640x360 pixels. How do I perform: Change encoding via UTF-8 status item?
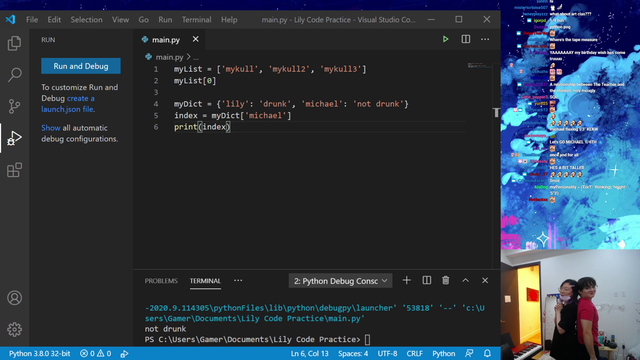387,353
